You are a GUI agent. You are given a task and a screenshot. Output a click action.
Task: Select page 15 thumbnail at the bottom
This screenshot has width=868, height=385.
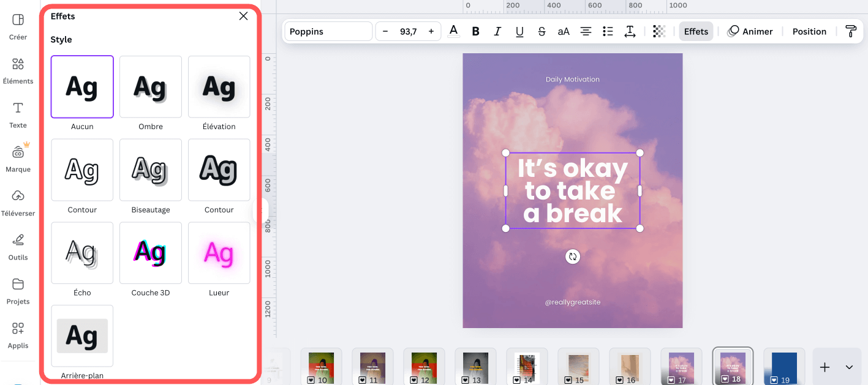pyautogui.click(x=578, y=366)
